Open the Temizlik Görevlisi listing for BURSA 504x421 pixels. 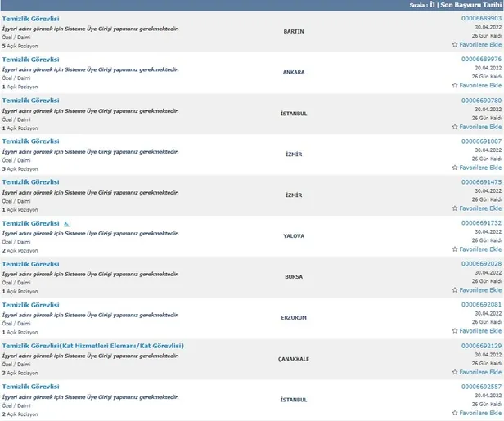pyautogui.click(x=30, y=264)
